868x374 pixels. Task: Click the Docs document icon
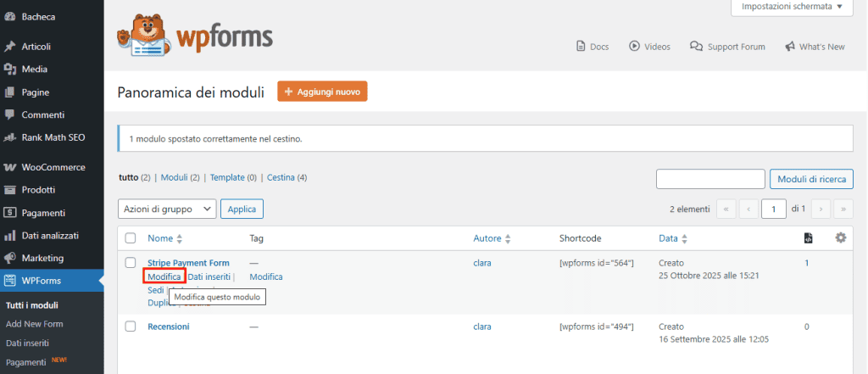[x=581, y=47]
